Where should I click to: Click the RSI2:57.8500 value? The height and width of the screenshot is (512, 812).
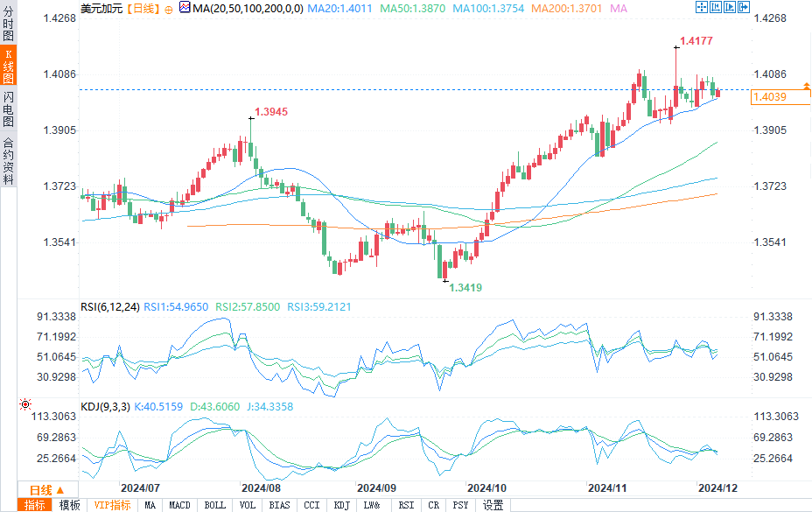point(248,307)
